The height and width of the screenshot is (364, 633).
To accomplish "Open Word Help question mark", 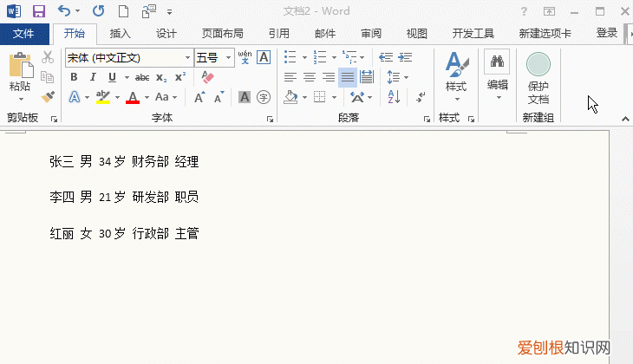I will [524, 11].
